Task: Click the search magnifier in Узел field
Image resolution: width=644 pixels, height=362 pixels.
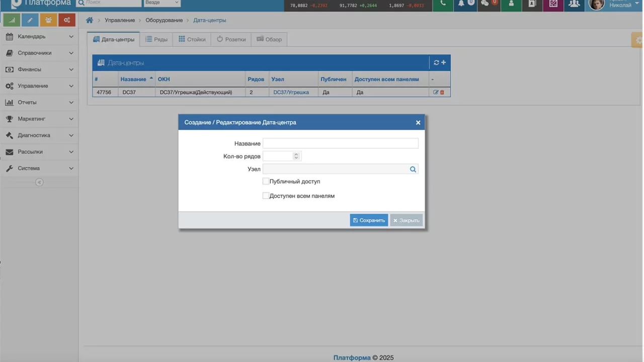Action: 413,169
